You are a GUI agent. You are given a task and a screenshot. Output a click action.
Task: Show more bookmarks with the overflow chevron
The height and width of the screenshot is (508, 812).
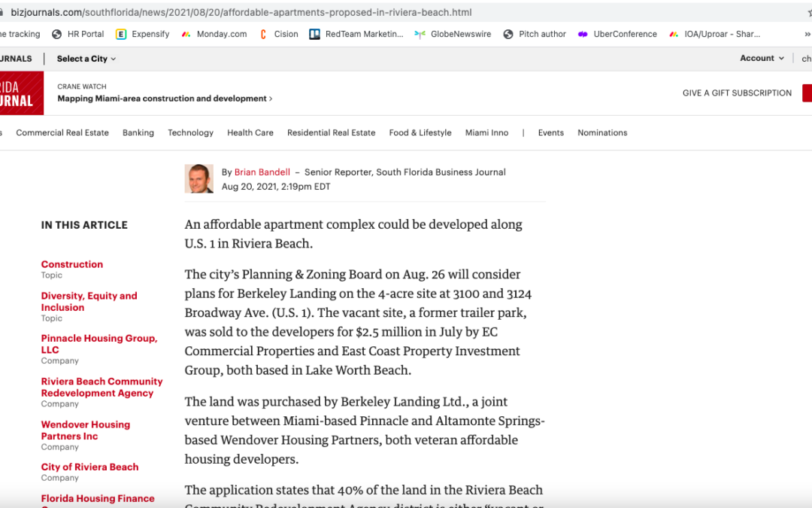click(807, 34)
